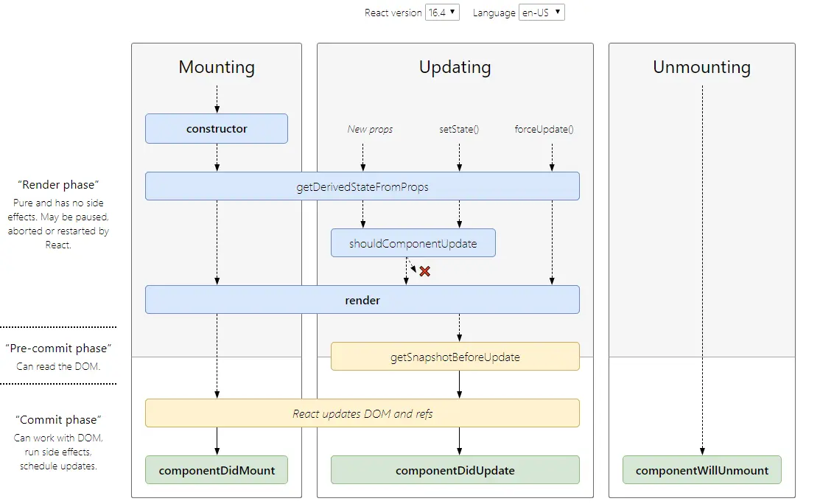Open componentDidMount lifecycle documentation
Image resolution: width=820 pixels, height=504 pixels.
pyautogui.click(x=216, y=469)
